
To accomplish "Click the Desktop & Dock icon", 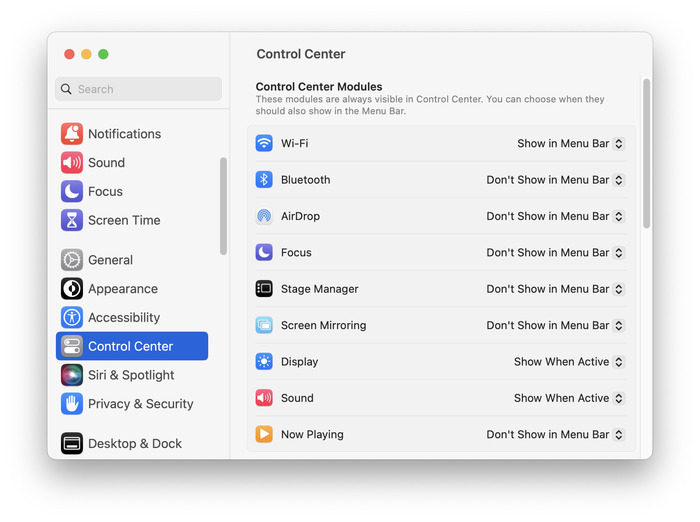I will (x=71, y=443).
